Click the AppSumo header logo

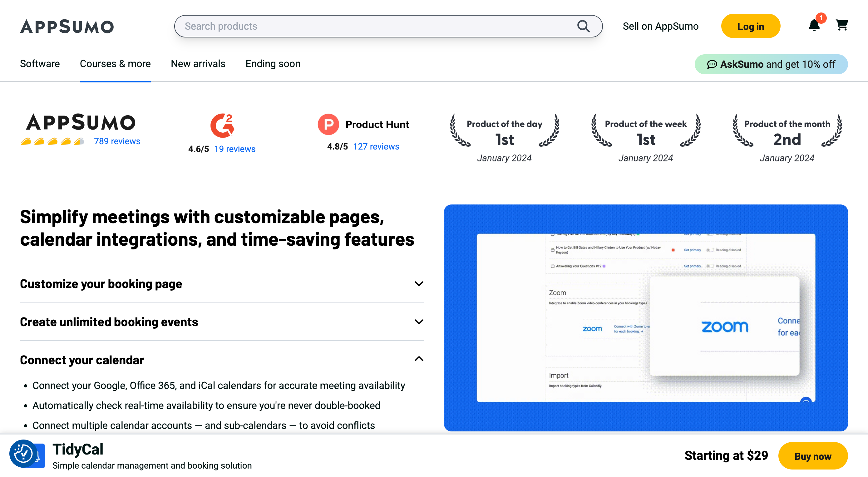click(67, 26)
